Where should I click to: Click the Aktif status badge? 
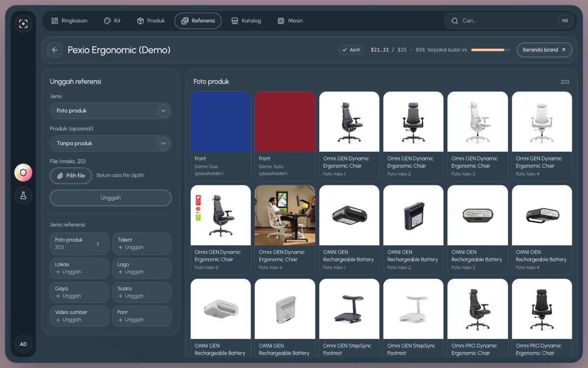coord(351,50)
